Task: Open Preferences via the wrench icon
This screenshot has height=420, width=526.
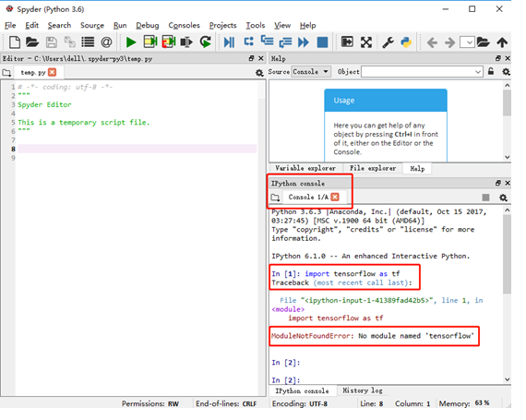Action: 389,42
